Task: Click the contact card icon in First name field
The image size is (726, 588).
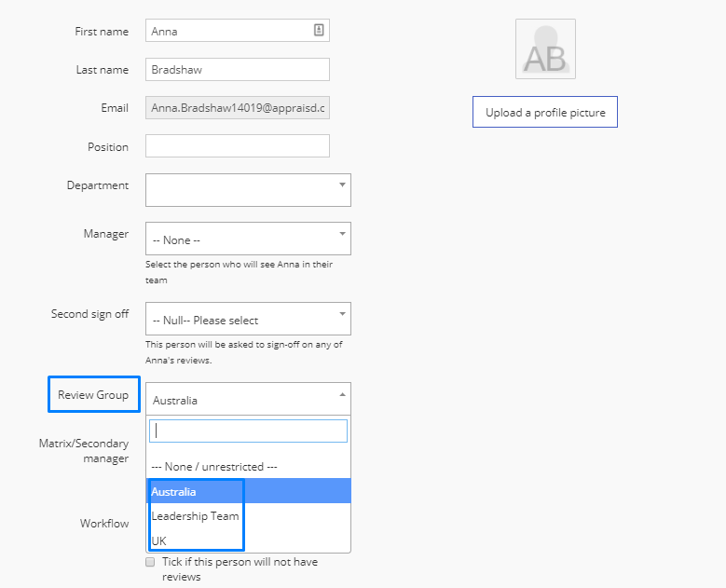Action: click(319, 30)
